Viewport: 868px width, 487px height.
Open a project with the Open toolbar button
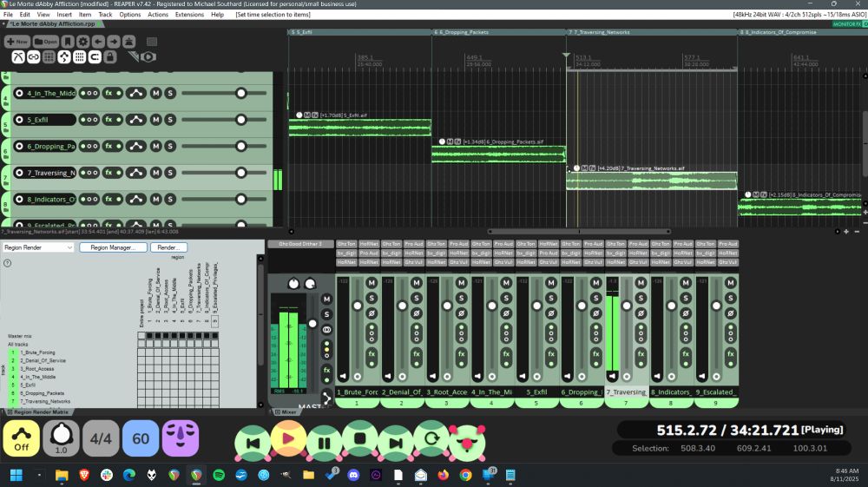[x=46, y=42]
